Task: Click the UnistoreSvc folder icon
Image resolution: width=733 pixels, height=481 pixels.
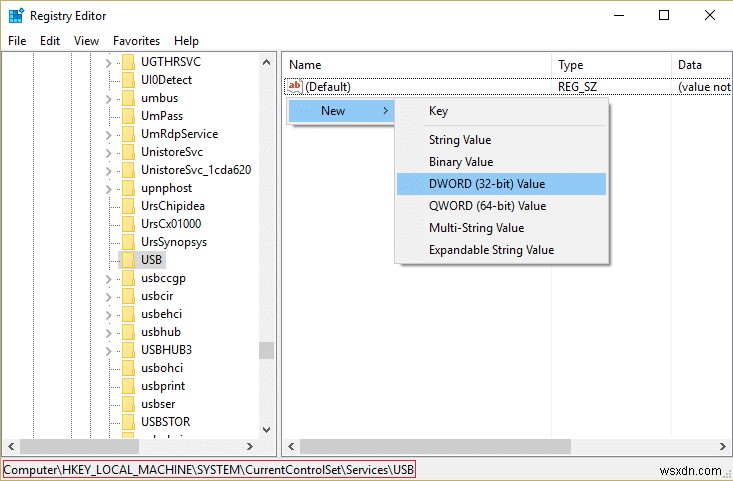Action: pyautogui.click(x=128, y=152)
